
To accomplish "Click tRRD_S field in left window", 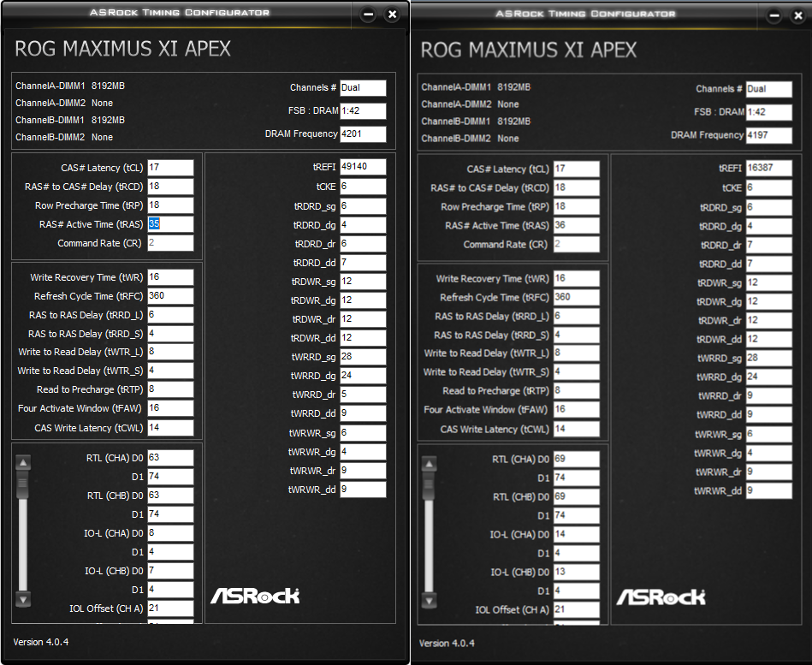I will 170,334.
